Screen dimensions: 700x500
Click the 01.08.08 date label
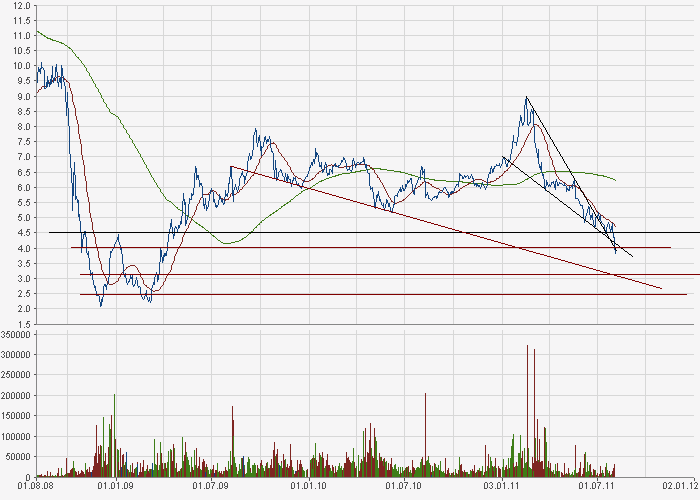pyautogui.click(x=35, y=485)
